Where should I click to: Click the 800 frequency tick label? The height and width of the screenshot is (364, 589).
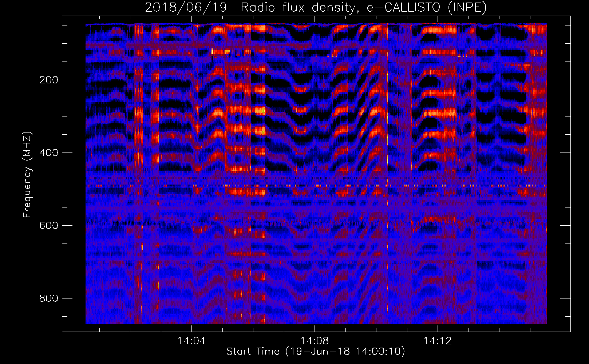pos(49,298)
